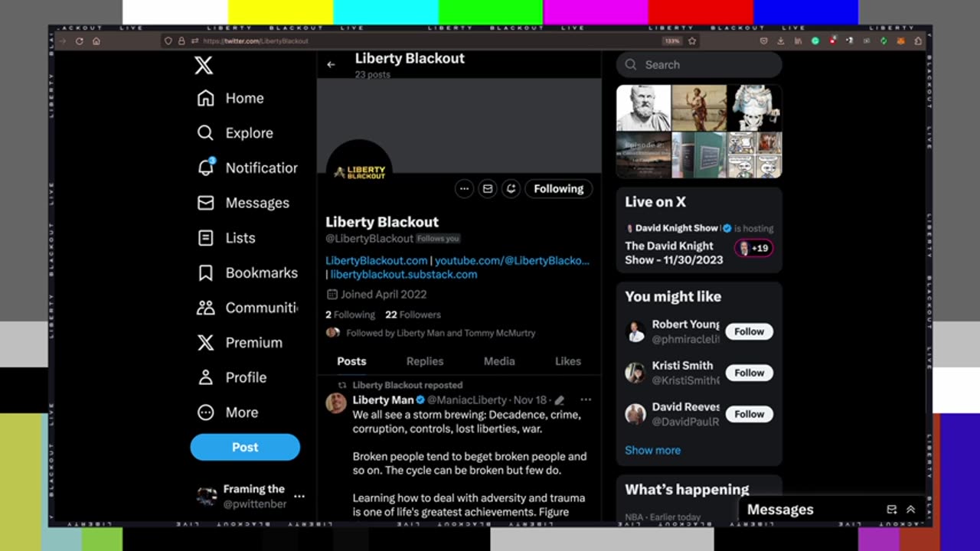
Task: Open Messages from the left sidebar
Action: coord(243,203)
